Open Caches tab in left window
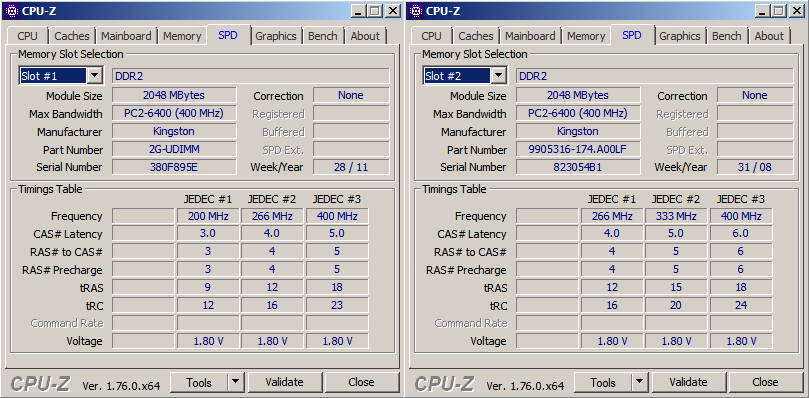Viewport: 809px width, 398px height. coord(72,36)
